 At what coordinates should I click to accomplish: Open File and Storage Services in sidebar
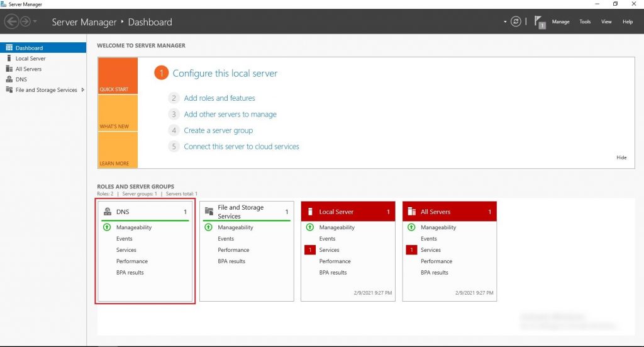point(43,89)
